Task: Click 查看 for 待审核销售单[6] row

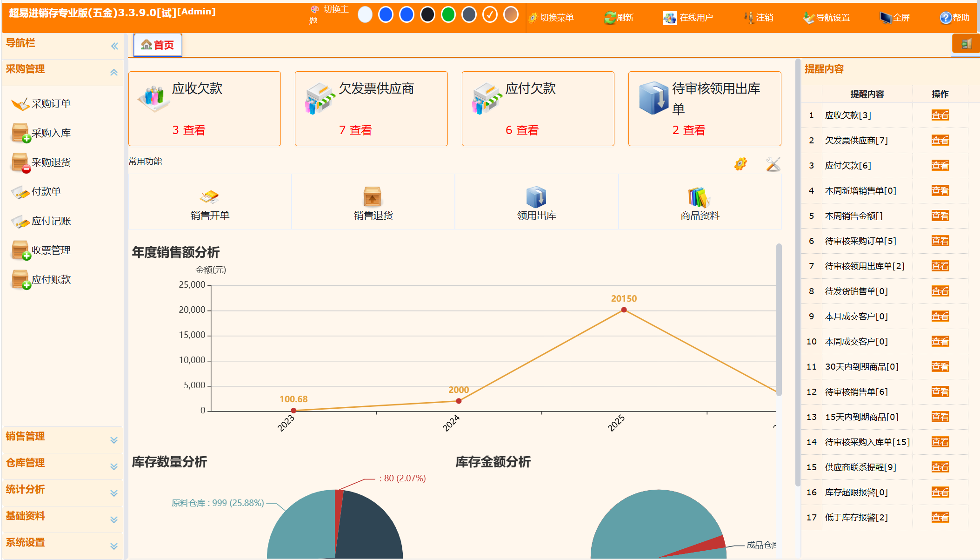Action: point(940,391)
